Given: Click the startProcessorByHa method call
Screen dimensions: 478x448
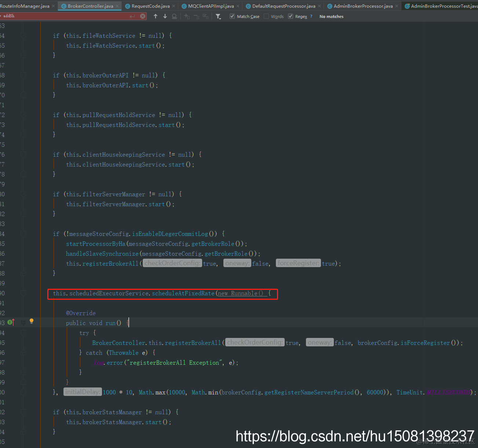Looking at the screenshot, I should coord(95,244).
